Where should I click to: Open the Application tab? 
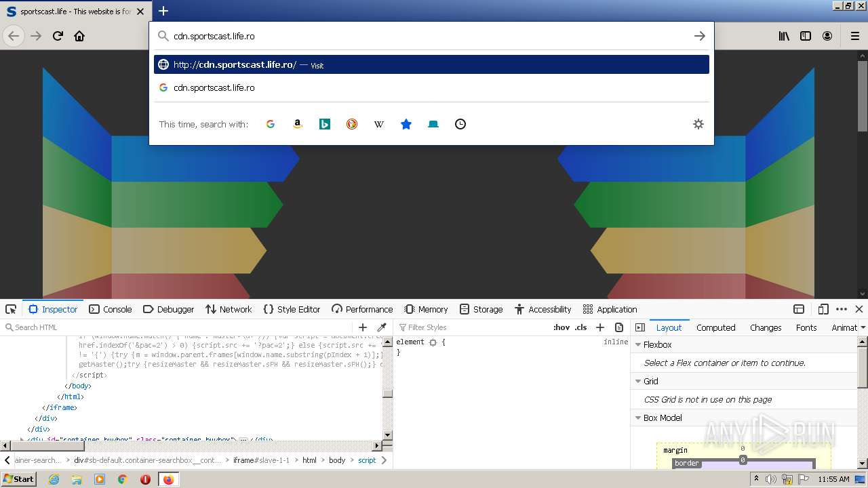coord(610,309)
